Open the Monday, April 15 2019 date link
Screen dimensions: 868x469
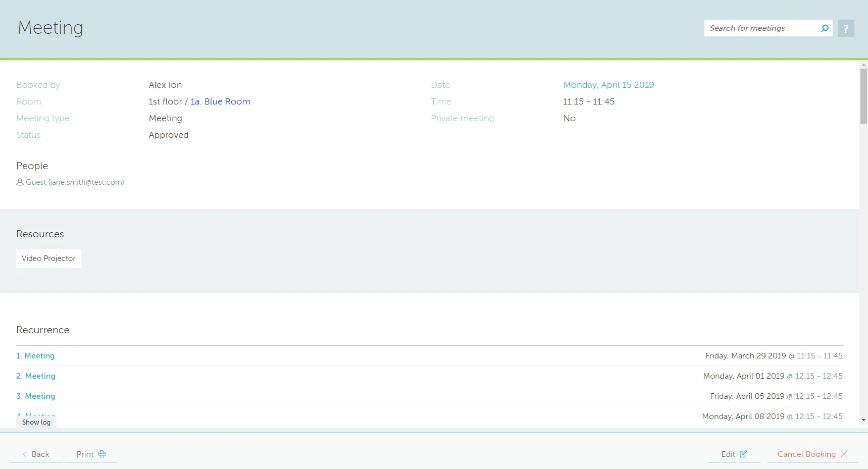(608, 85)
